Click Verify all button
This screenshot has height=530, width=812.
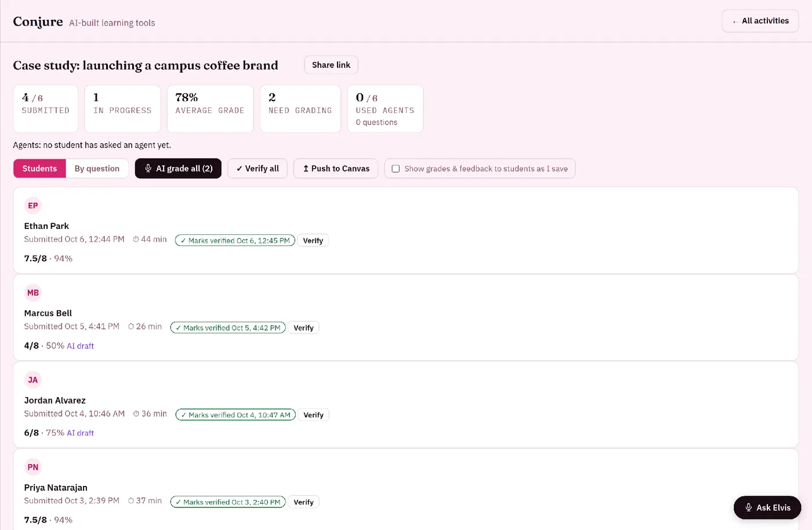pyautogui.click(x=258, y=169)
